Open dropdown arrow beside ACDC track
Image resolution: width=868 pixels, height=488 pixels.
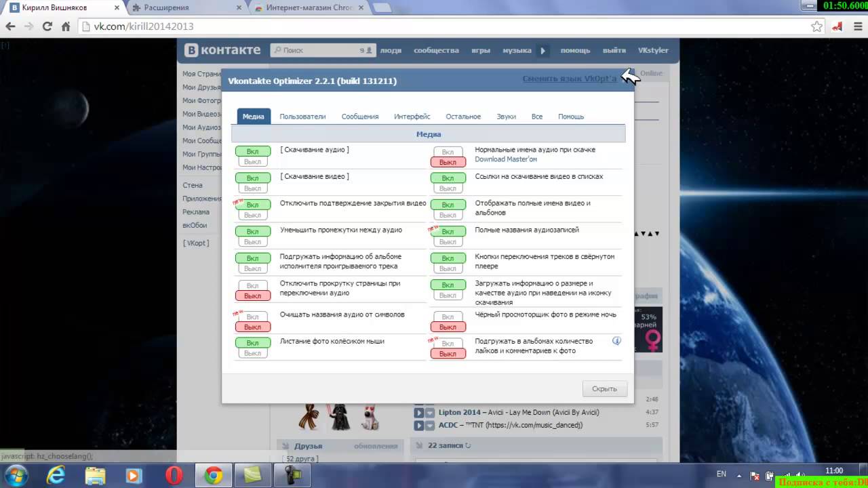pyautogui.click(x=430, y=425)
